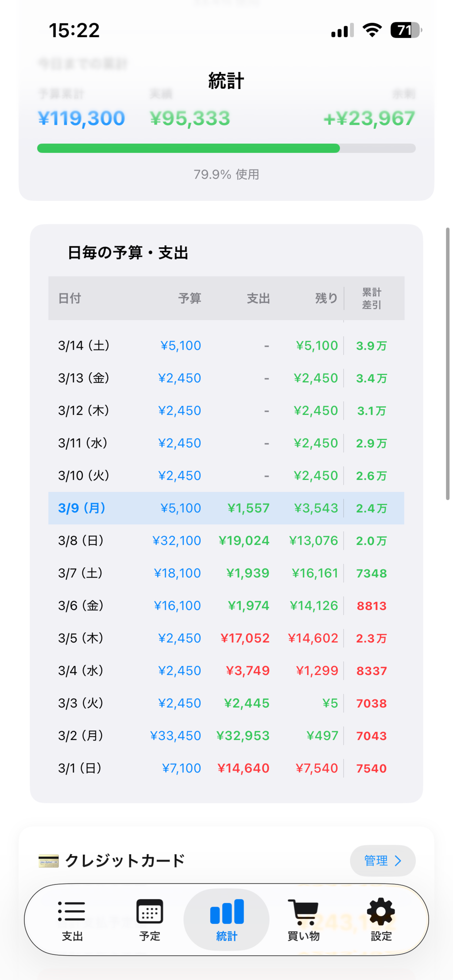Screen dimensions: 453x980
Task: Tap the ¥497 remaining value
Action: pyautogui.click(x=322, y=736)
